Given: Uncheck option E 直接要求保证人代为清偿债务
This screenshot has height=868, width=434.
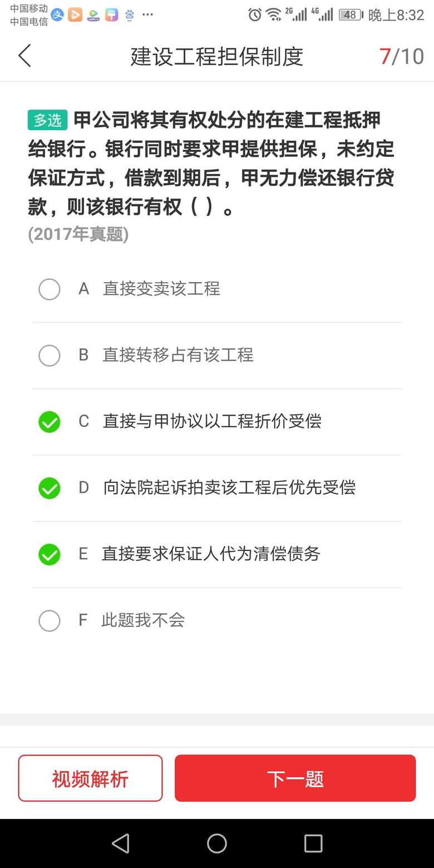Looking at the screenshot, I should point(50,554).
